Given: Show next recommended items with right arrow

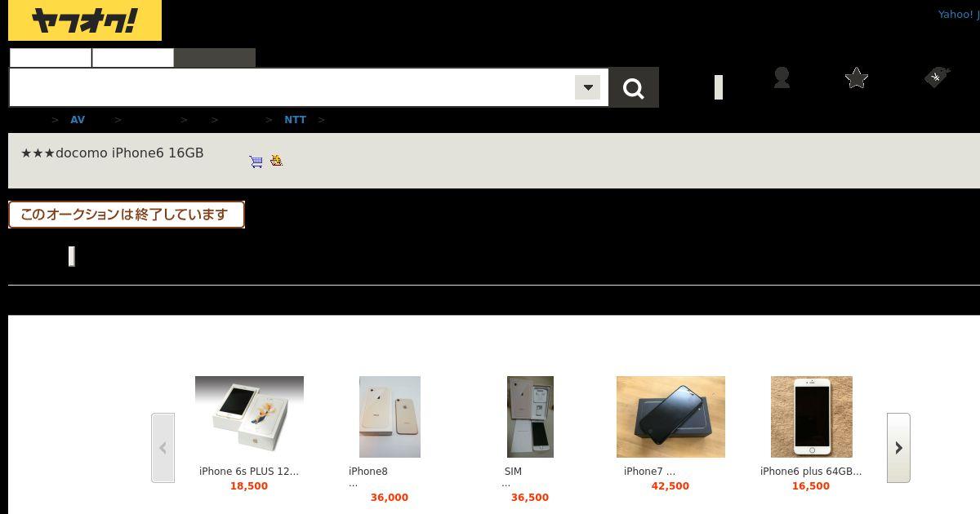Looking at the screenshot, I should pos(898,448).
